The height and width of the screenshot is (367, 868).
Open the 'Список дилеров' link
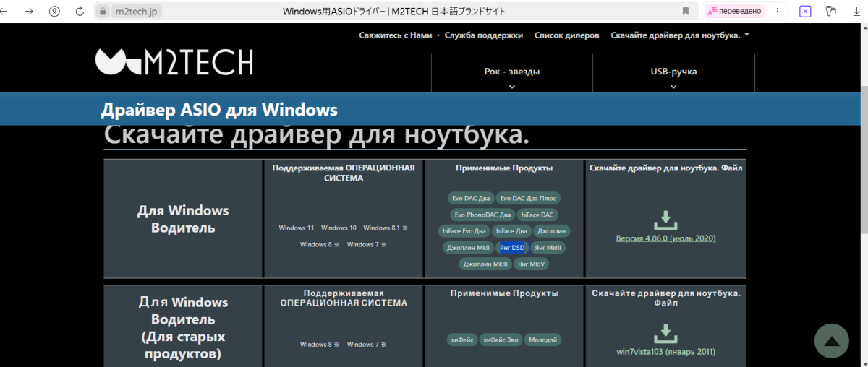pyautogui.click(x=566, y=35)
